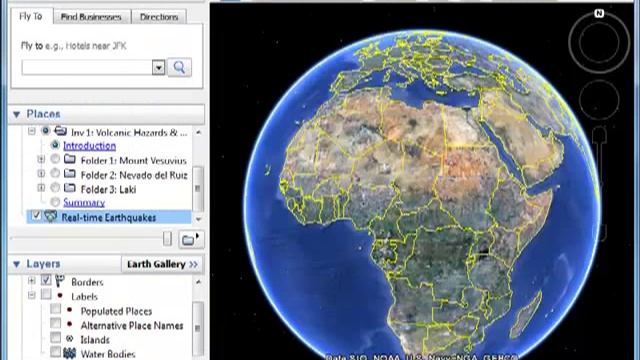640x360 pixels.
Task: Select Folder 3: Laki radio button
Action: pos(55,187)
